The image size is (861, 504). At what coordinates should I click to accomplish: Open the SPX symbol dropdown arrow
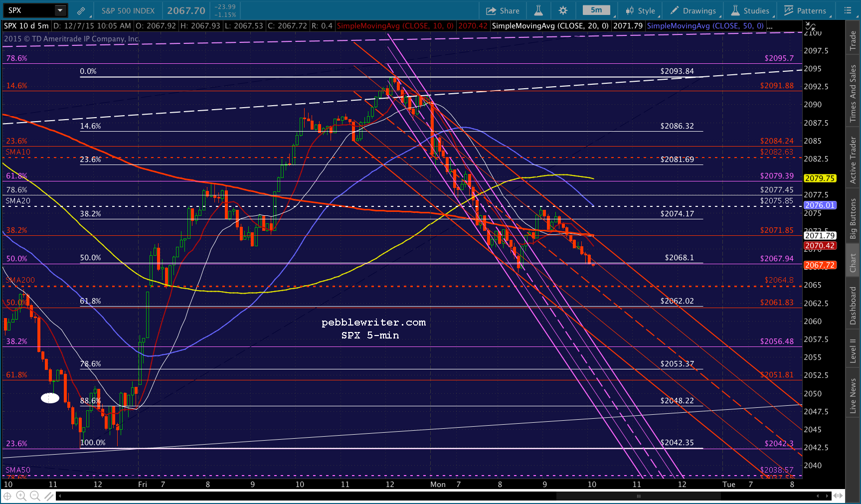tap(60, 10)
